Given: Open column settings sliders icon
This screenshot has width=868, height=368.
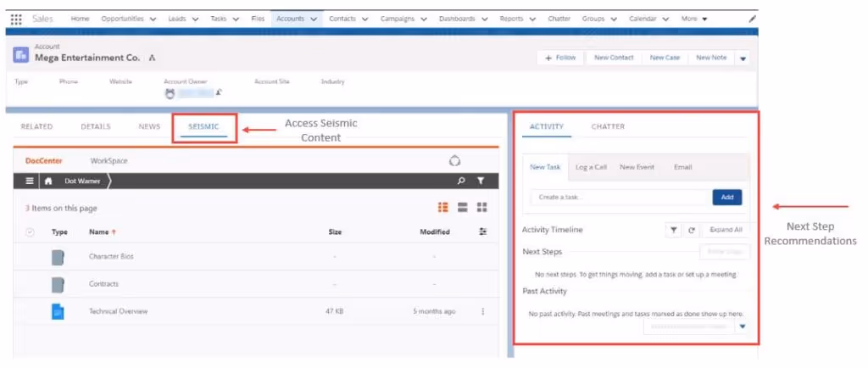Looking at the screenshot, I should (482, 231).
